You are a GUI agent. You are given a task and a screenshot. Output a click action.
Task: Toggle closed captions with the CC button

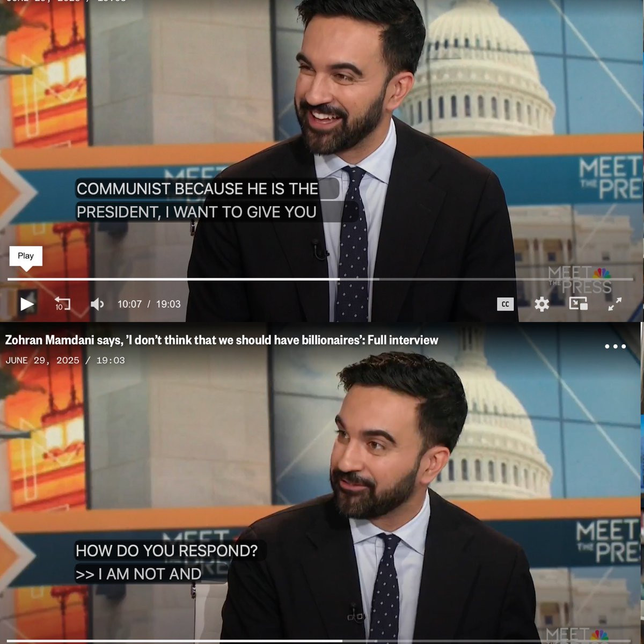click(x=505, y=304)
